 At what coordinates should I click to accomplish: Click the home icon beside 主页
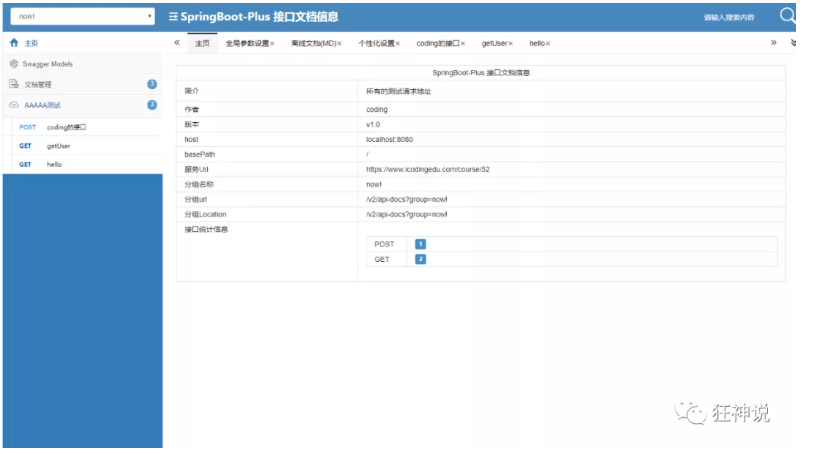[x=14, y=43]
